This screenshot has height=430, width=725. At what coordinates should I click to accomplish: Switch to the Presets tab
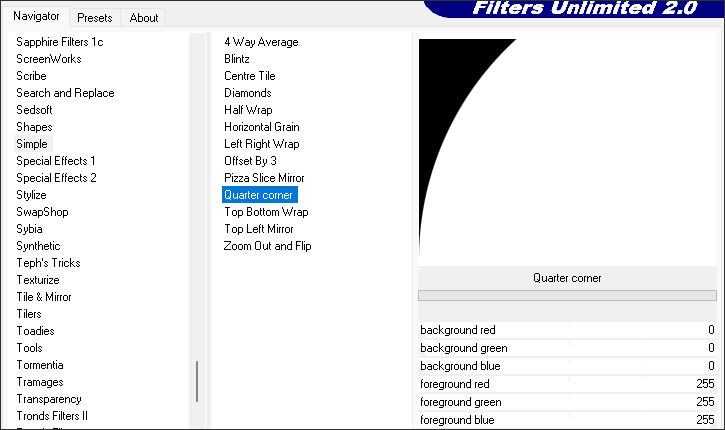pyautogui.click(x=94, y=17)
